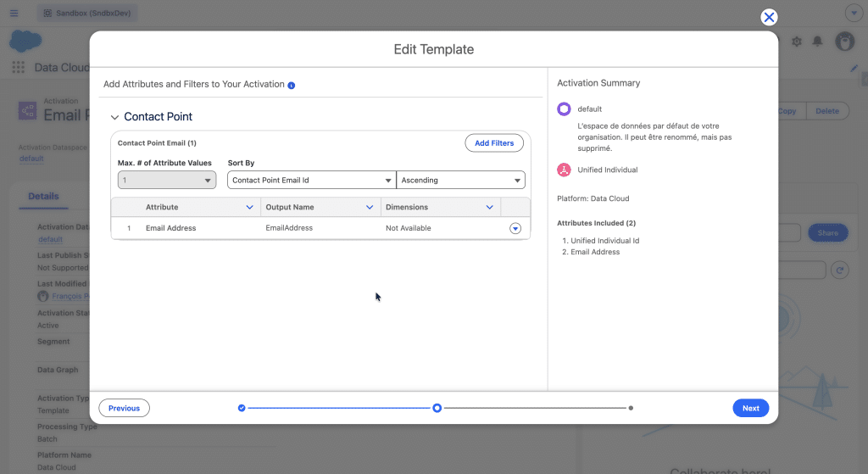
Task: Open the hamburger menu at top left
Action: (14, 14)
